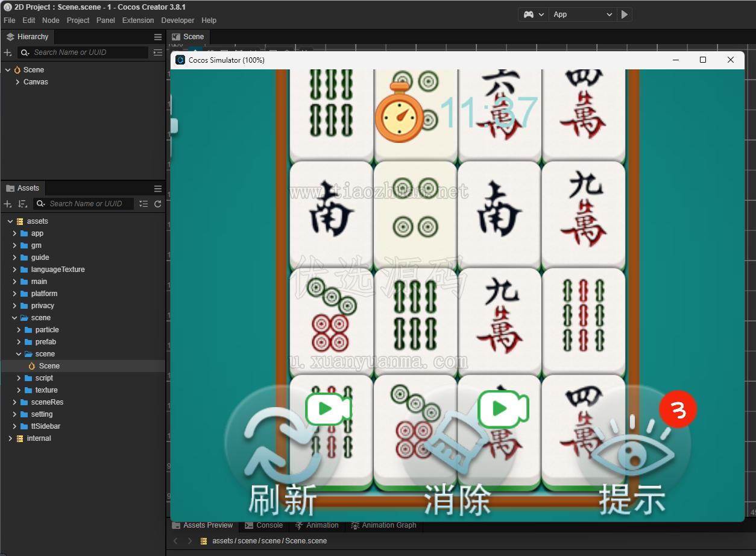Viewport: 756px width, 556px height.
Task: Select the Canvas node
Action: pyautogui.click(x=36, y=82)
